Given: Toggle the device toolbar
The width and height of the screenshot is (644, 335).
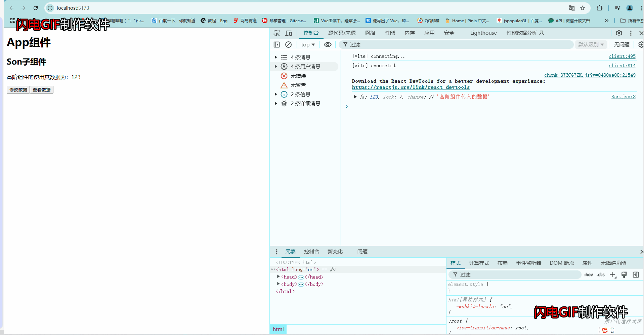Looking at the screenshot, I should point(288,33).
